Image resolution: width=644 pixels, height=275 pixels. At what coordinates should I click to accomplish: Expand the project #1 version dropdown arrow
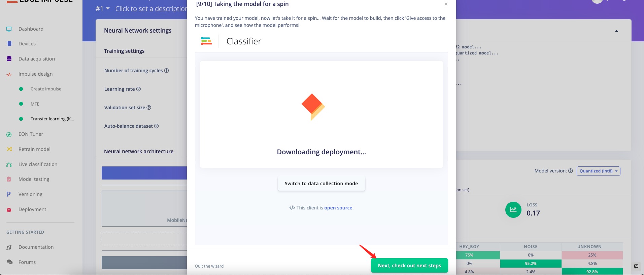tap(108, 8)
